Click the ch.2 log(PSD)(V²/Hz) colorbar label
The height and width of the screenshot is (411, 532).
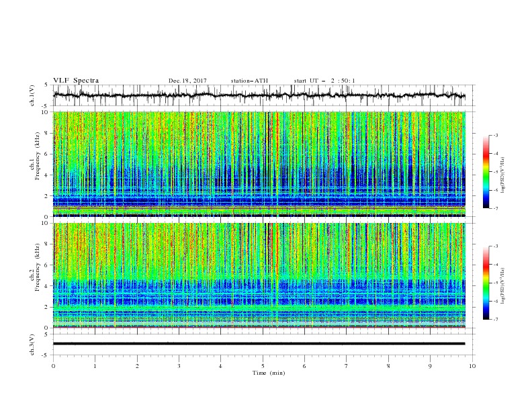pos(502,286)
